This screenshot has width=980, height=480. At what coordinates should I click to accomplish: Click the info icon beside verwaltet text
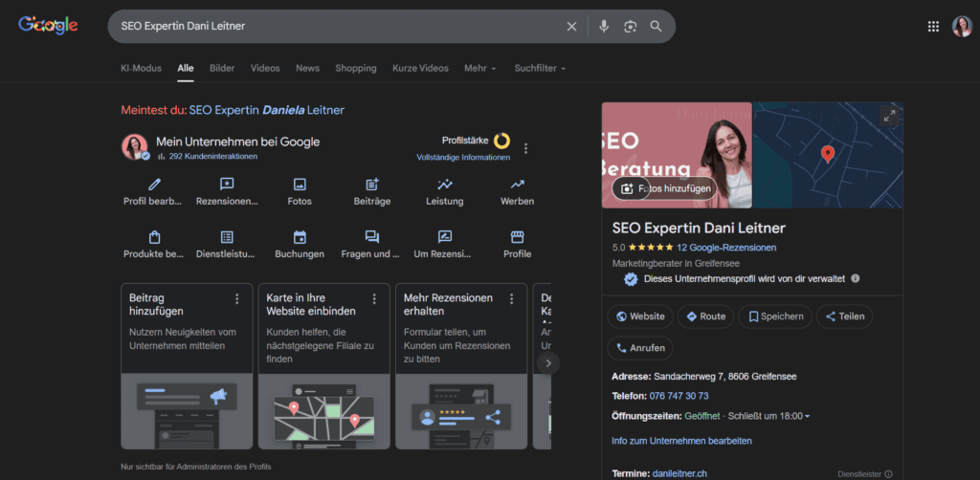coord(855,278)
